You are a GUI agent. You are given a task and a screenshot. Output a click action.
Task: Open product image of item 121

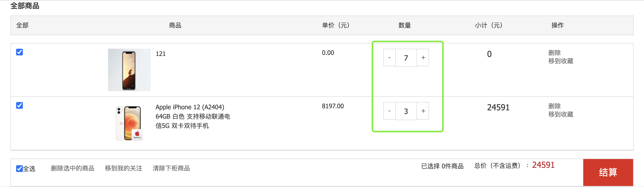point(129,70)
